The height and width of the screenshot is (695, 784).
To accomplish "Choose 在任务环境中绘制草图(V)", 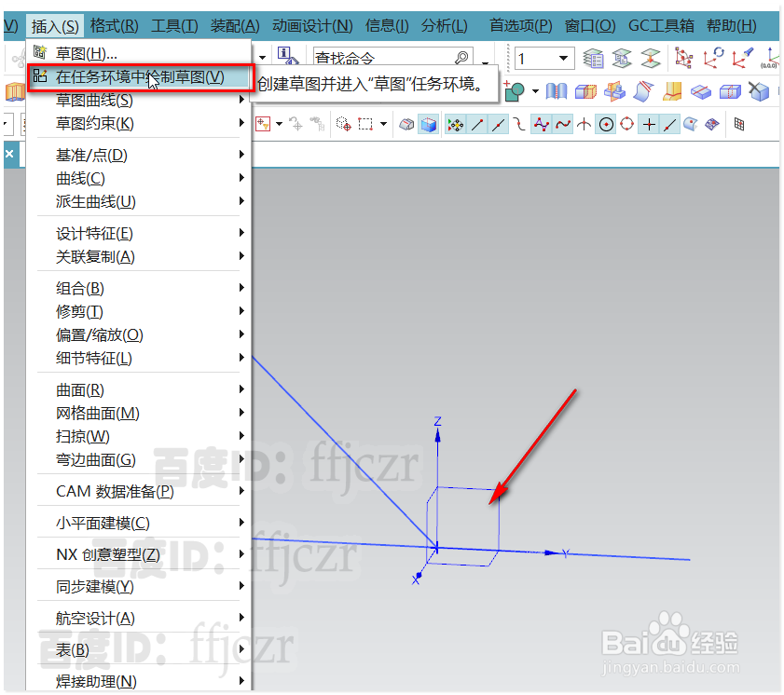I will click(x=140, y=77).
